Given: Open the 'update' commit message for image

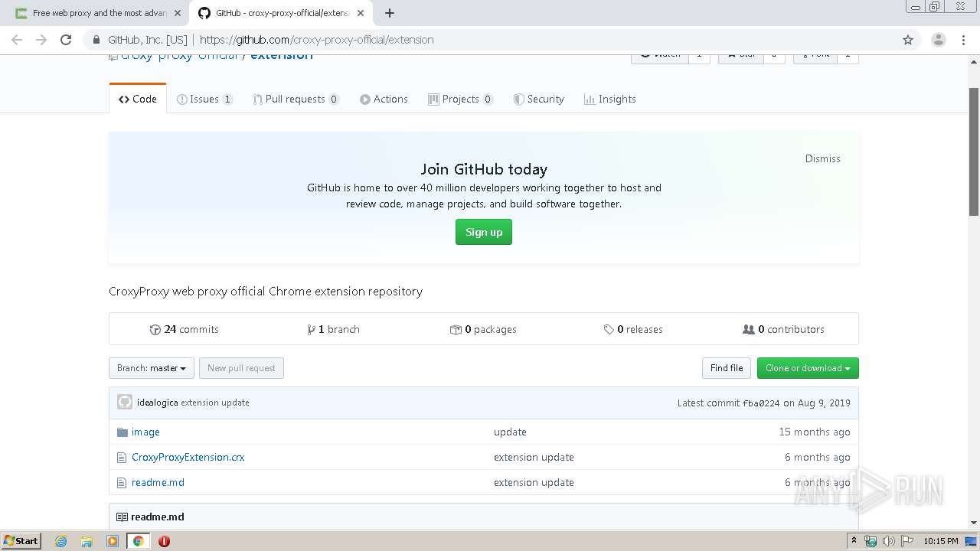Looking at the screenshot, I should point(510,432).
